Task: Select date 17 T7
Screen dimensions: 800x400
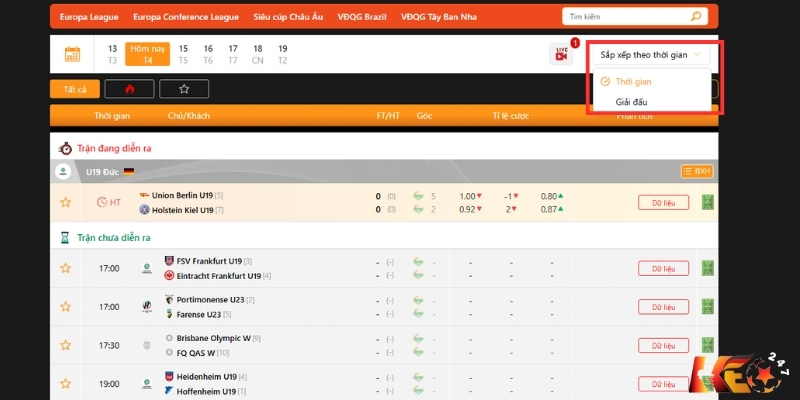Action: [x=233, y=54]
